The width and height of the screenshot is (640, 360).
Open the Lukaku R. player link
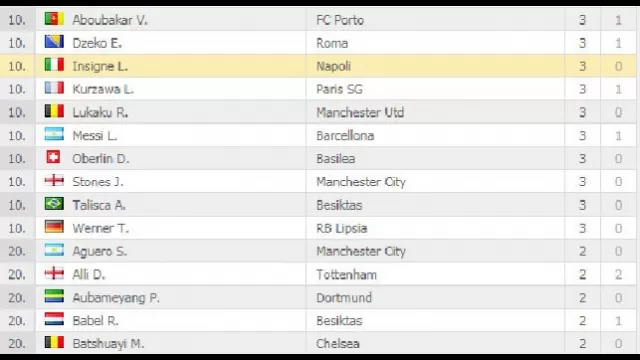coord(100,112)
